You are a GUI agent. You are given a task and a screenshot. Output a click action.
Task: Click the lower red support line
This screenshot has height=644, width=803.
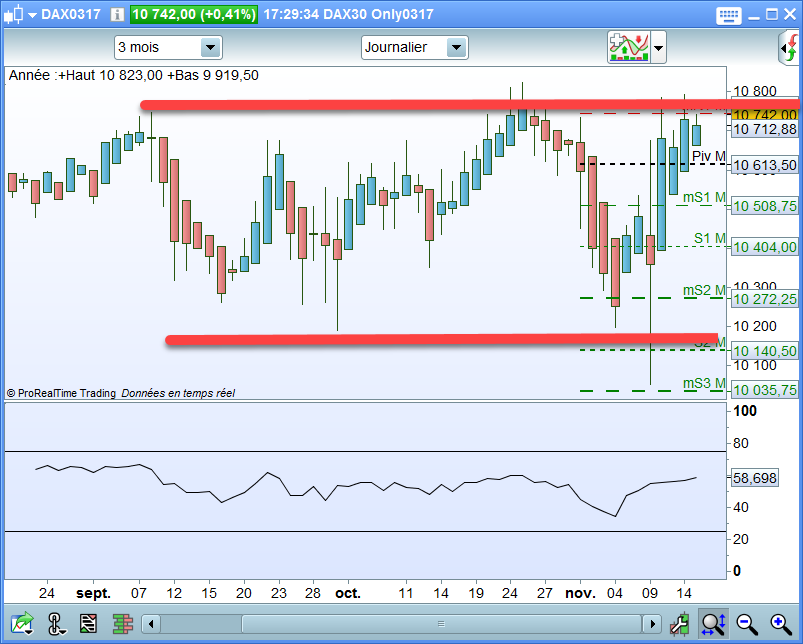click(441, 339)
